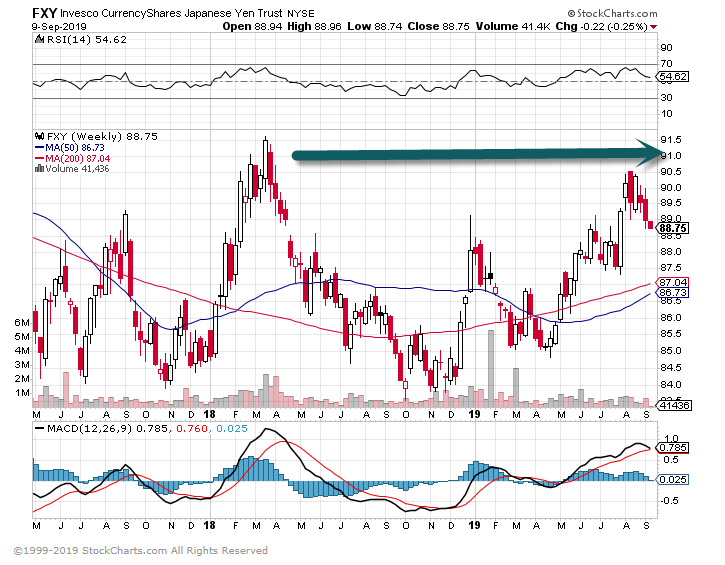Click the volume bars icon in legend
The height and width of the screenshot is (565, 725).
(40, 168)
